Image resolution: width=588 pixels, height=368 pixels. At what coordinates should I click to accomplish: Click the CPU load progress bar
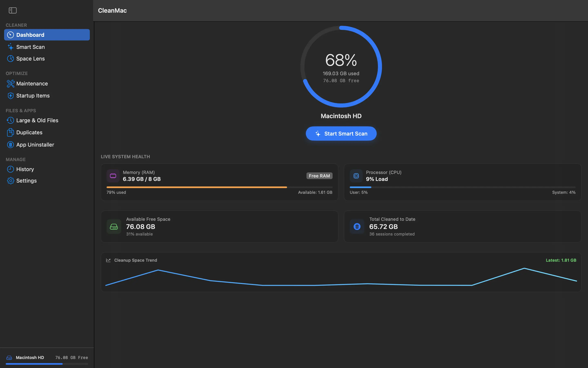463,187
